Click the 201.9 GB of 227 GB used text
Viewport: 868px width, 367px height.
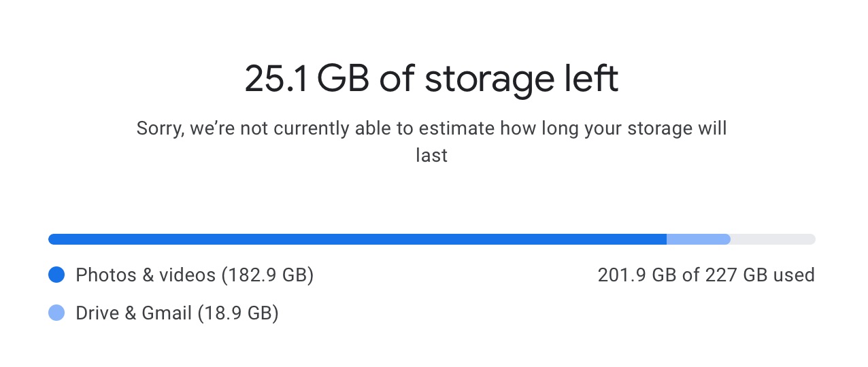coord(706,275)
